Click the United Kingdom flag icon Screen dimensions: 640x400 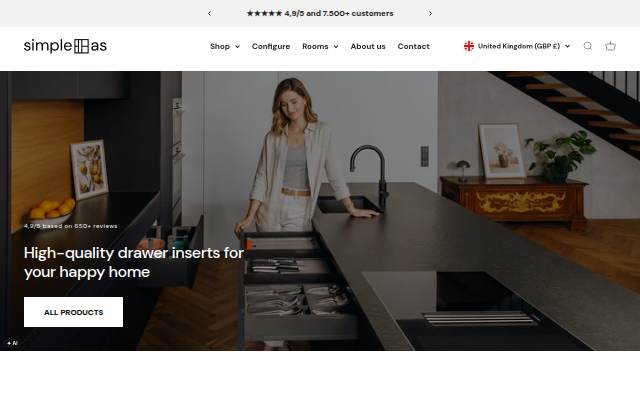(x=469, y=46)
